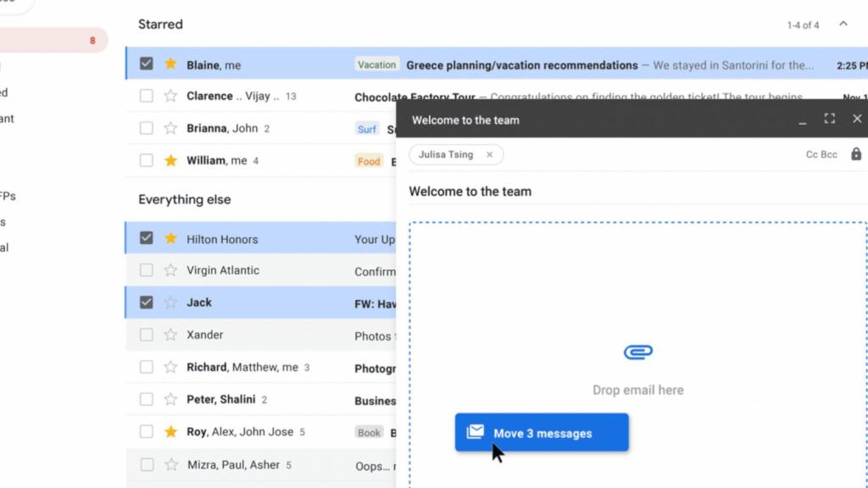Select the checkbox beside Mizra, Paul, Asher
This screenshot has width=868, height=488.
click(146, 464)
